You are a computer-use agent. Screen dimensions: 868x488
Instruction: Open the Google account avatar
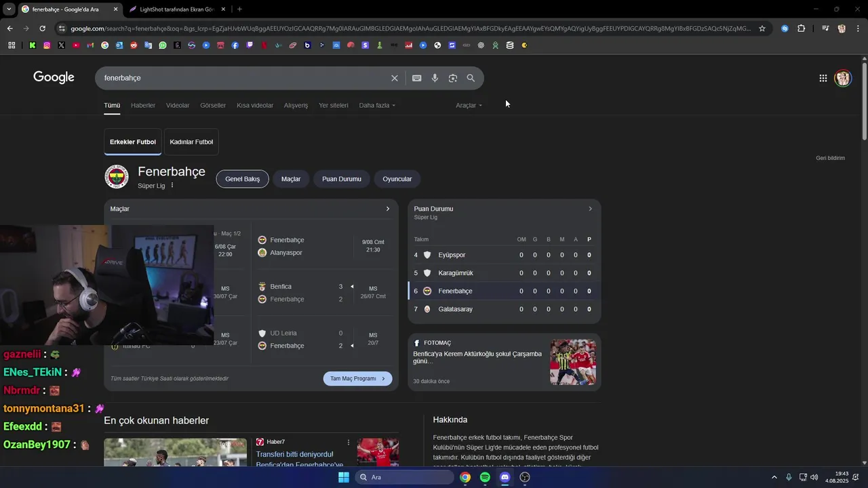click(x=843, y=78)
